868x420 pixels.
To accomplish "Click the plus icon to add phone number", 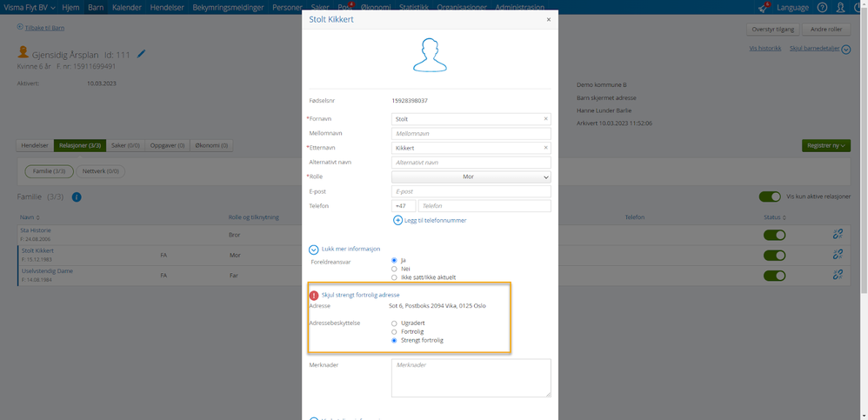I will [x=397, y=220].
